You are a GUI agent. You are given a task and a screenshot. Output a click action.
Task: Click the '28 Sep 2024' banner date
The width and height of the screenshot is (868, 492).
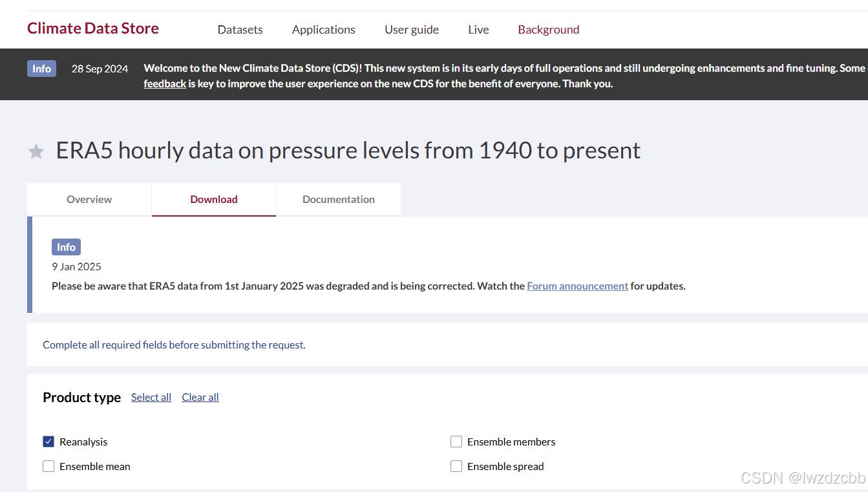tap(100, 69)
